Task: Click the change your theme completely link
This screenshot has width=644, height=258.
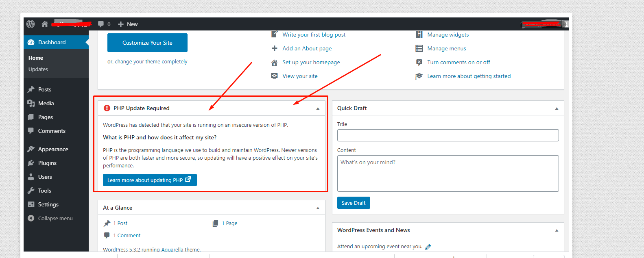Action: point(151,62)
